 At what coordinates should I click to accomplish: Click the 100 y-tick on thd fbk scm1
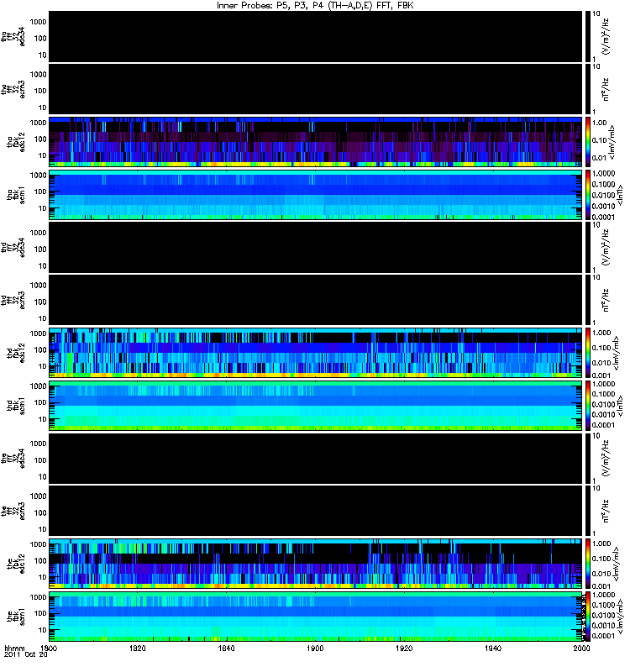(x=40, y=402)
